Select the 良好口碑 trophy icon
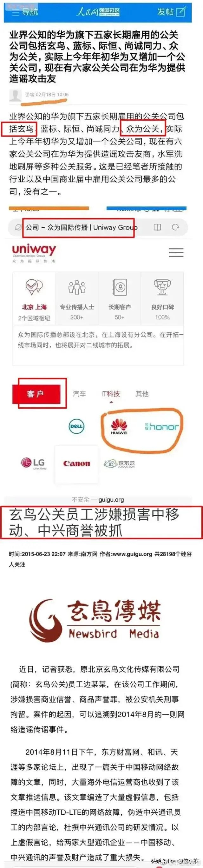 162,287
